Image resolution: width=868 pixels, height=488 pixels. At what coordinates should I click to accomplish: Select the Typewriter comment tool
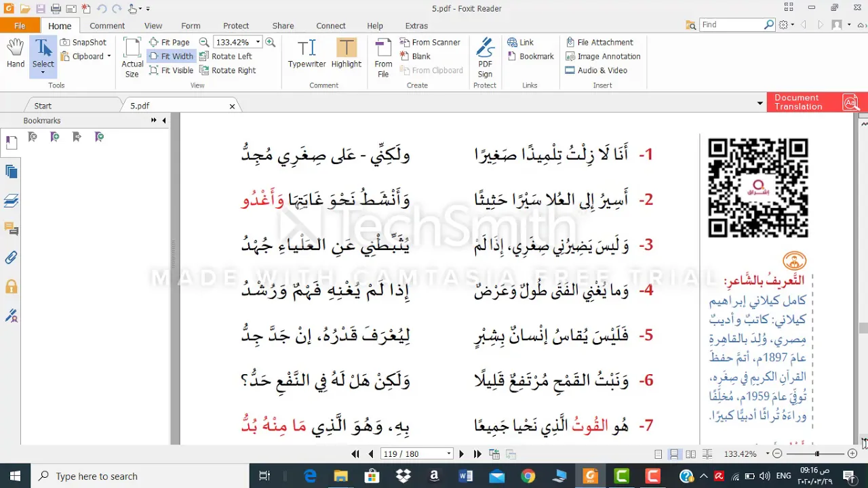[307, 54]
